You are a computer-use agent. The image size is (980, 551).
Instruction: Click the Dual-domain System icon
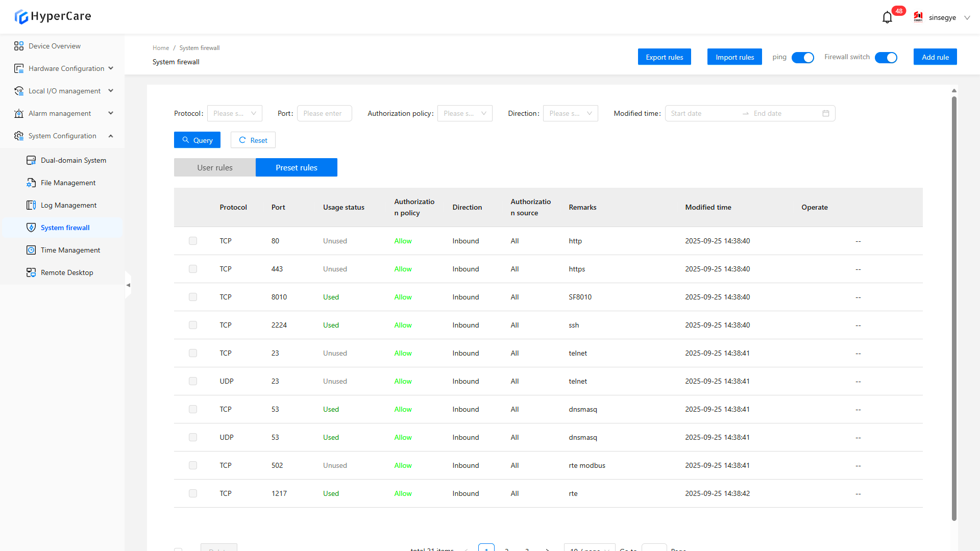coord(31,160)
